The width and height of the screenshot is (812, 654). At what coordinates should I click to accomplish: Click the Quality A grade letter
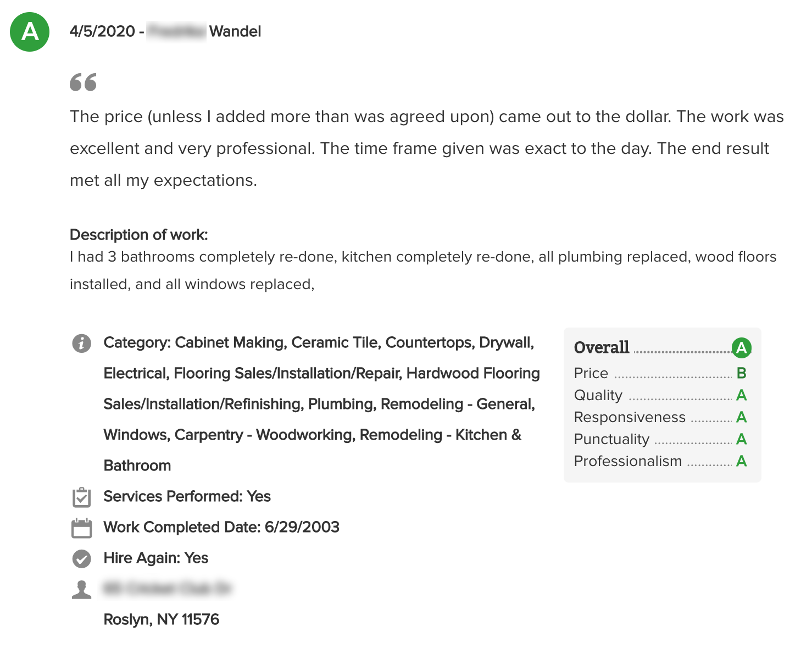tap(742, 395)
